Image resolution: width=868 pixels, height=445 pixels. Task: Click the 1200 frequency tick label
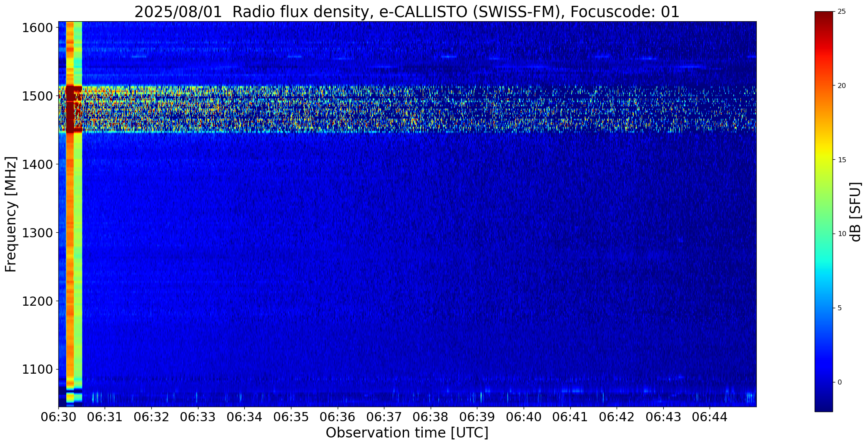(x=38, y=301)
